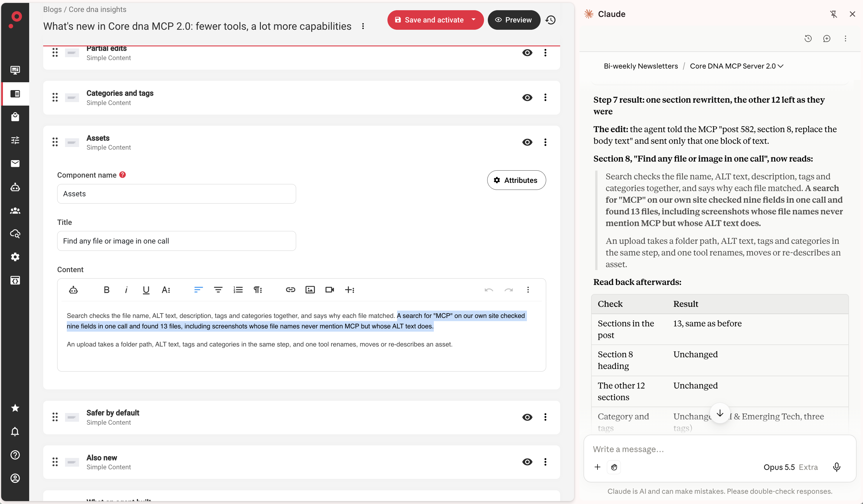Open Bi-weekly Newsletters breadcrumb link
863x504 pixels.
641,66
